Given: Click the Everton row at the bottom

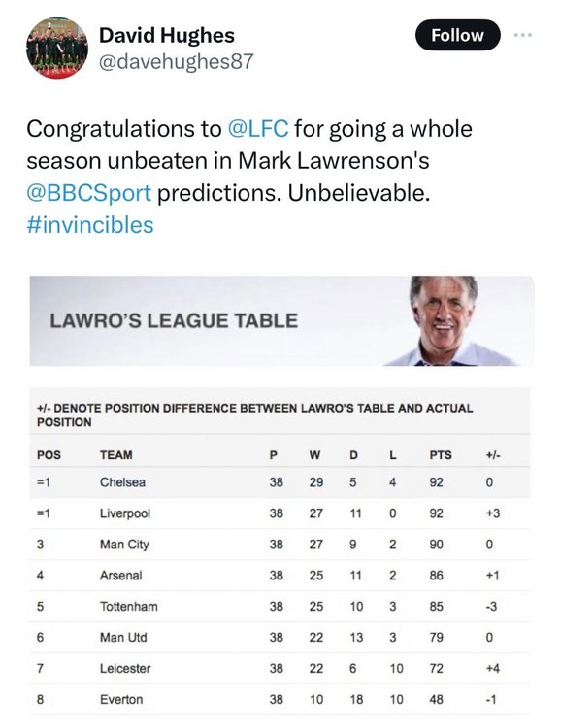Looking at the screenshot, I should [x=280, y=699].
